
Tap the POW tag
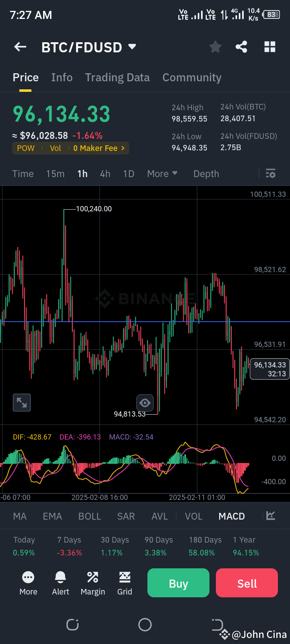click(26, 148)
